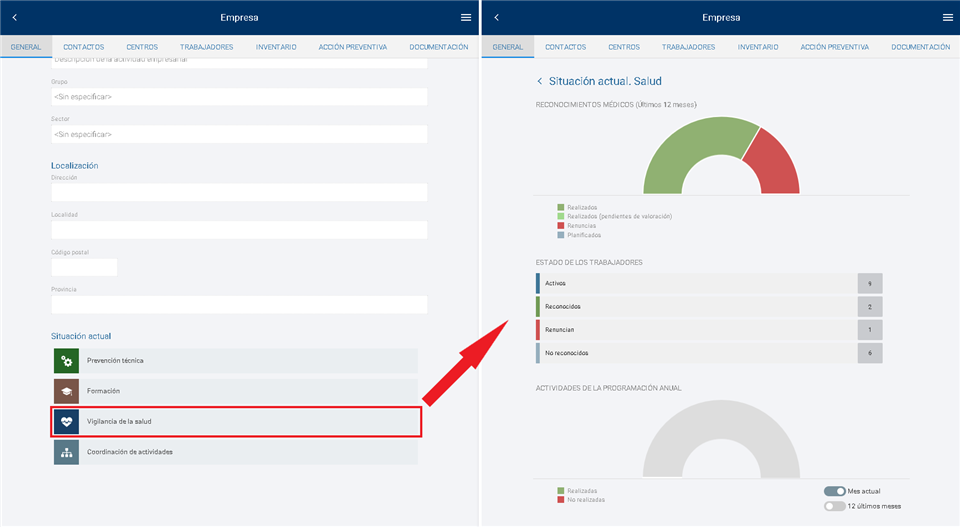Toggle the Mes actual switch
The image size is (960, 527).
[x=835, y=491]
